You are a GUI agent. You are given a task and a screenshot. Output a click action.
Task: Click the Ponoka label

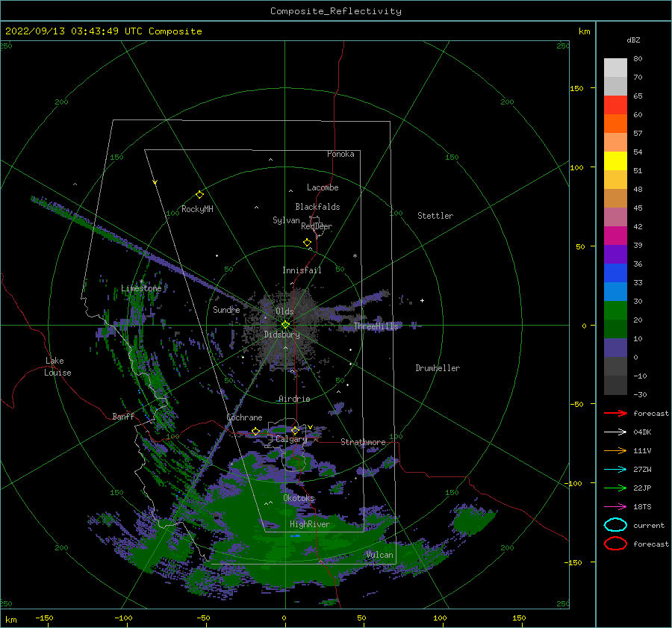(x=340, y=154)
